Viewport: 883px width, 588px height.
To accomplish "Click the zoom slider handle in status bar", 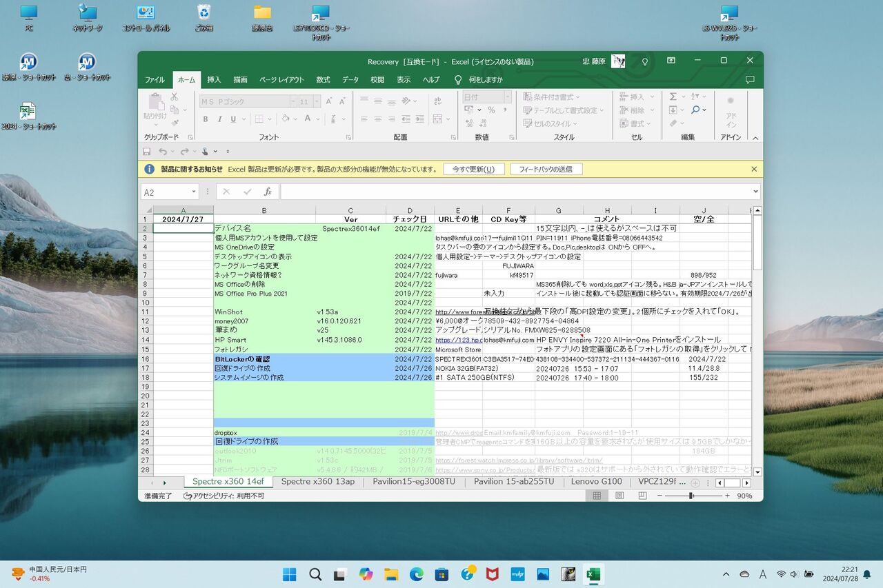I will click(691, 496).
